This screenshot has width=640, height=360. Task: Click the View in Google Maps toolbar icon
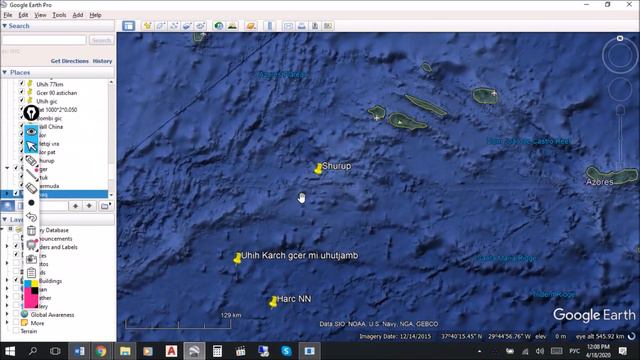coord(328,26)
